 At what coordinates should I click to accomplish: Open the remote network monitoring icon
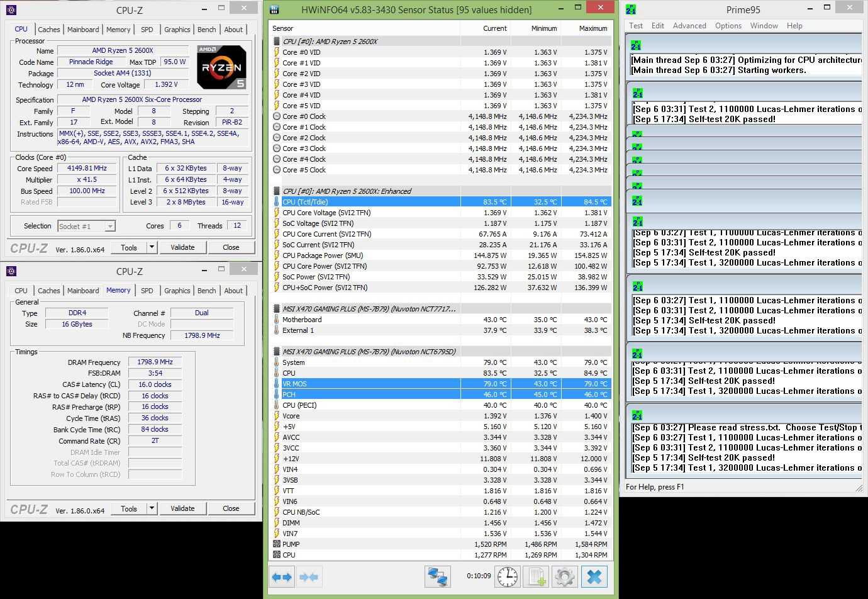click(438, 576)
